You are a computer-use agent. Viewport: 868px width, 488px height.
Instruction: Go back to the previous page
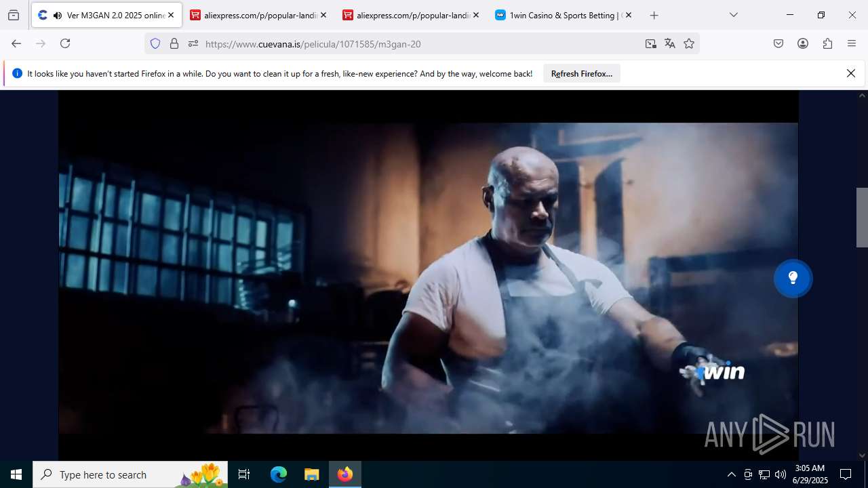pos(16,43)
